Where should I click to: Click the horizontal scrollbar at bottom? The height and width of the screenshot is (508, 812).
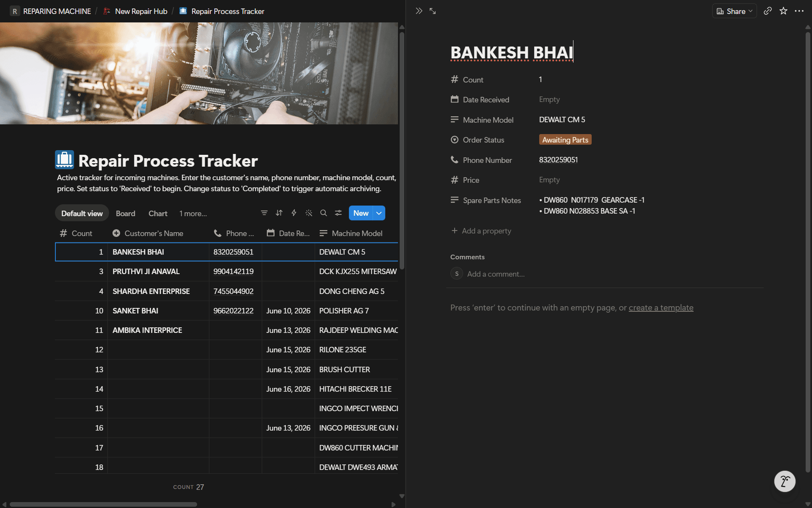[104, 504]
